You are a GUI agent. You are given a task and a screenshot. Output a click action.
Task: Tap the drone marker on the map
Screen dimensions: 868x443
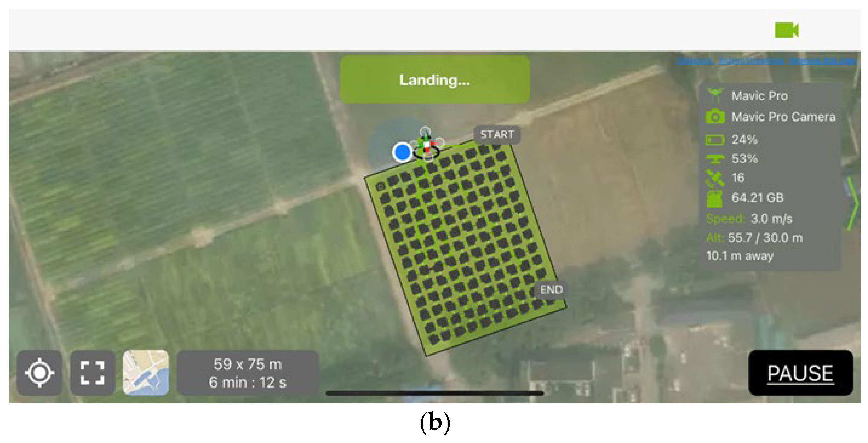tap(427, 145)
